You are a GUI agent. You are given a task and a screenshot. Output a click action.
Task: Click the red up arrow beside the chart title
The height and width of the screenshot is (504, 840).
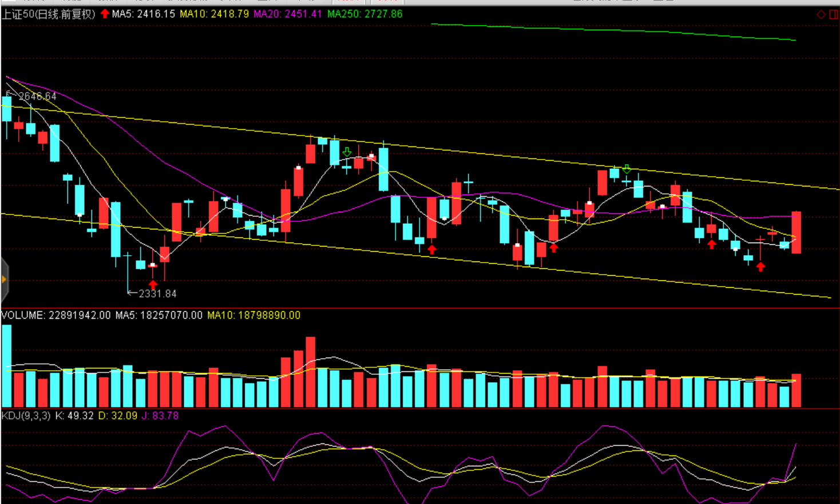tap(105, 14)
